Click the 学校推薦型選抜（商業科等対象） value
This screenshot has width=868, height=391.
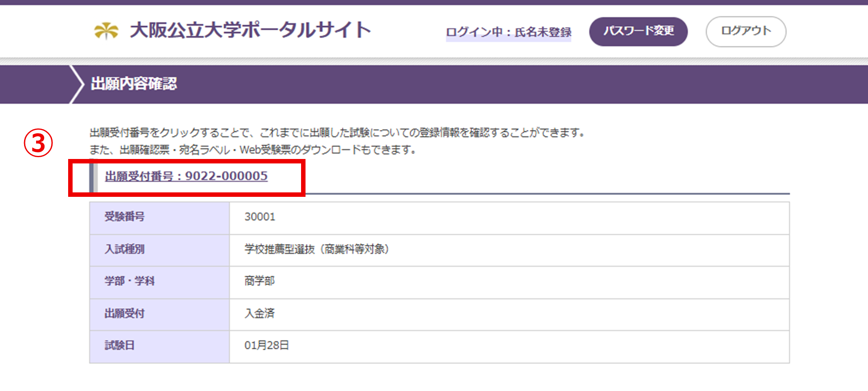[317, 249]
